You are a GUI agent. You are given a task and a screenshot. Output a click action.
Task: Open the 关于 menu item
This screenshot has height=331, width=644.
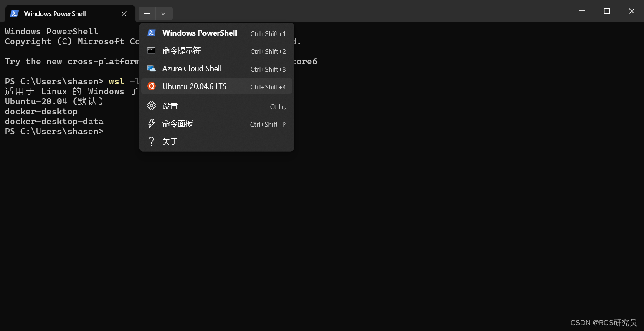(x=217, y=142)
